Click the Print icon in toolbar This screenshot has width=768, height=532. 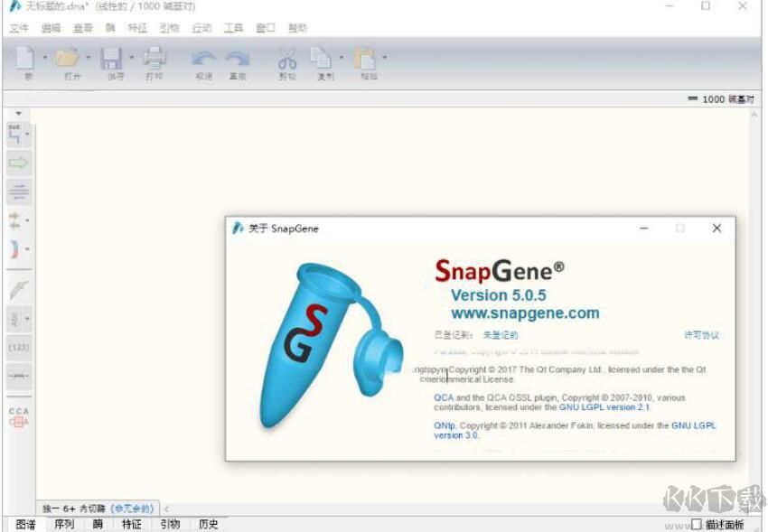point(155,59)
